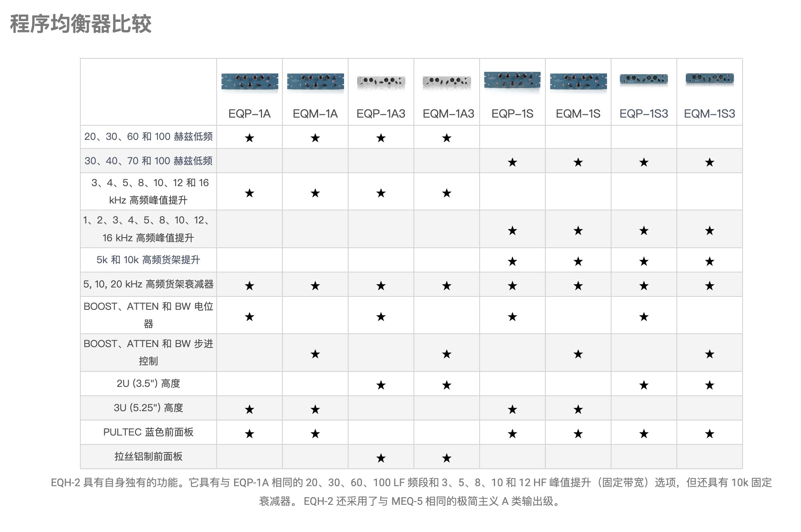This screenshot has width=801, height=532.
Task: Select EQM-1A3 star in 高频货架衰减器 row
Action: [447, 286]
